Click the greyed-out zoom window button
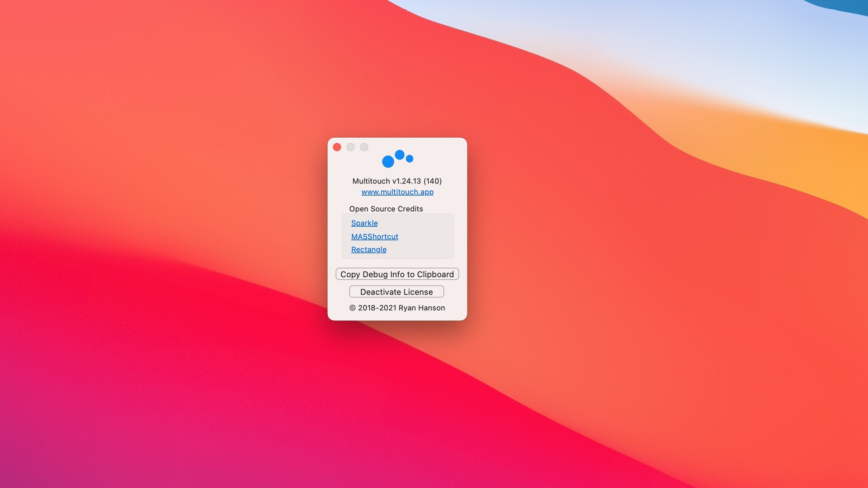 tap(364, 147)
